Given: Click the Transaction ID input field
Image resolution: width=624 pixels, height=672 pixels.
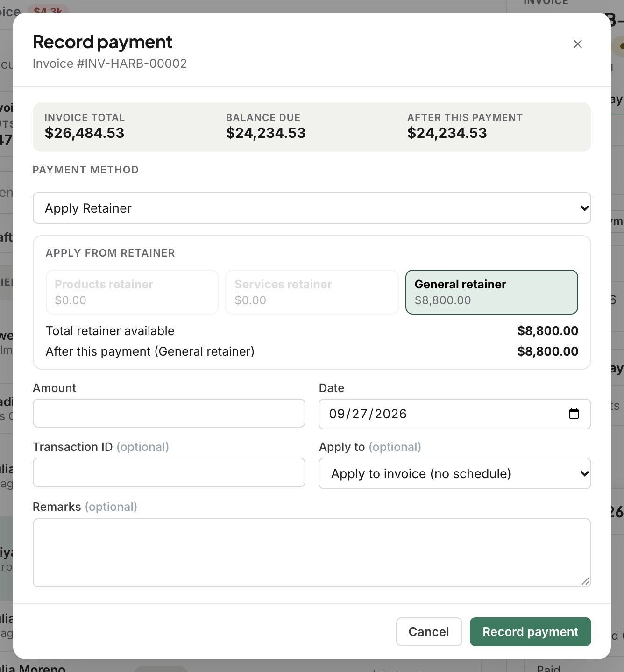Looking at the screenshot, I should [169, 472].
